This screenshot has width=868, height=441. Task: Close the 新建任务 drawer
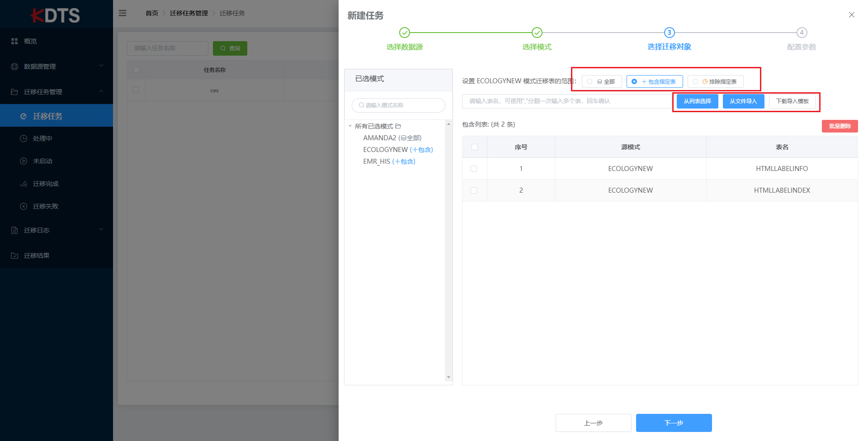pos(852,15)
